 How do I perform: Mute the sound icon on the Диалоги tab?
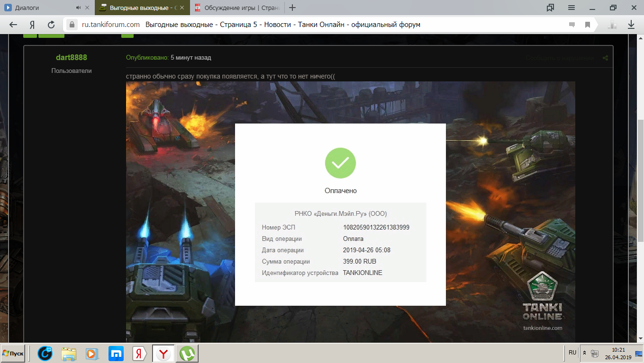[x=79, y=8]
